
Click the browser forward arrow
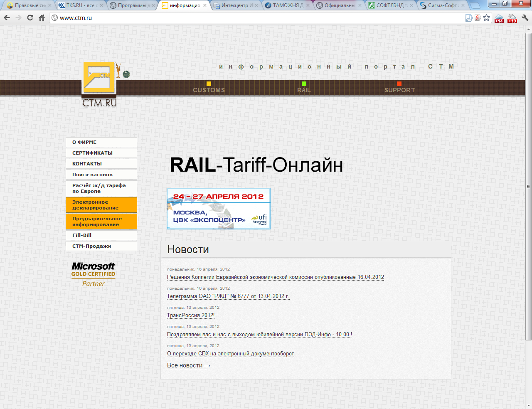click(x=18, y=17)
